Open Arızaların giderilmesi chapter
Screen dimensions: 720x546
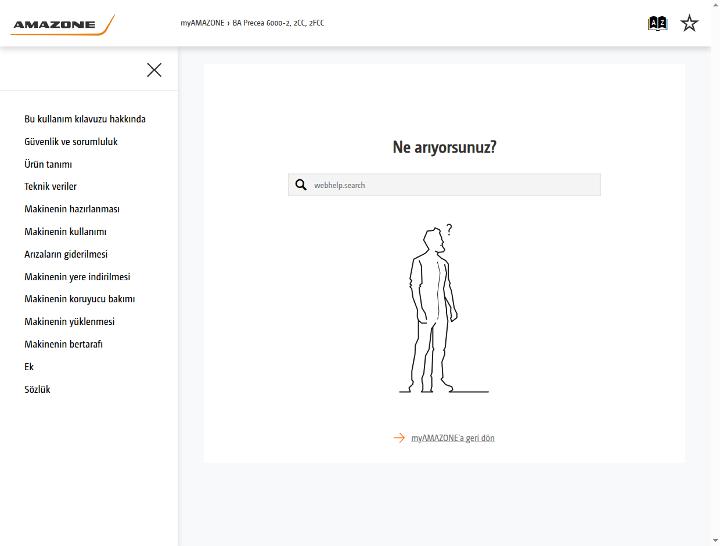[x=66, y=254]
